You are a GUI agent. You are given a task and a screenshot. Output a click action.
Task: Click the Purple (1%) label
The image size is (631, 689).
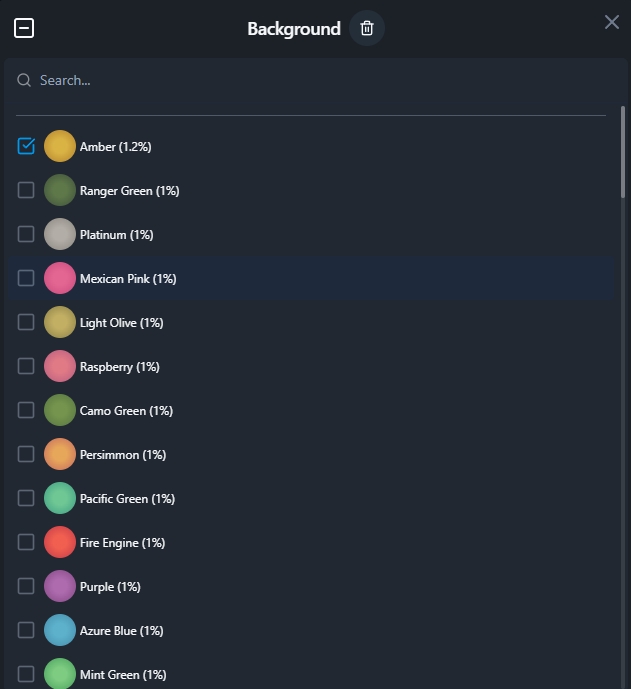110,586
